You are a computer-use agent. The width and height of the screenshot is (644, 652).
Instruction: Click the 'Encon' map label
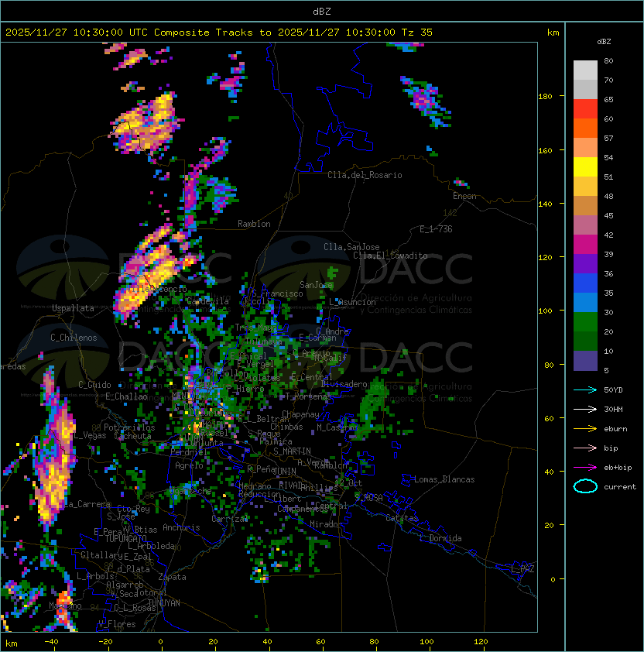pos(464,196)
